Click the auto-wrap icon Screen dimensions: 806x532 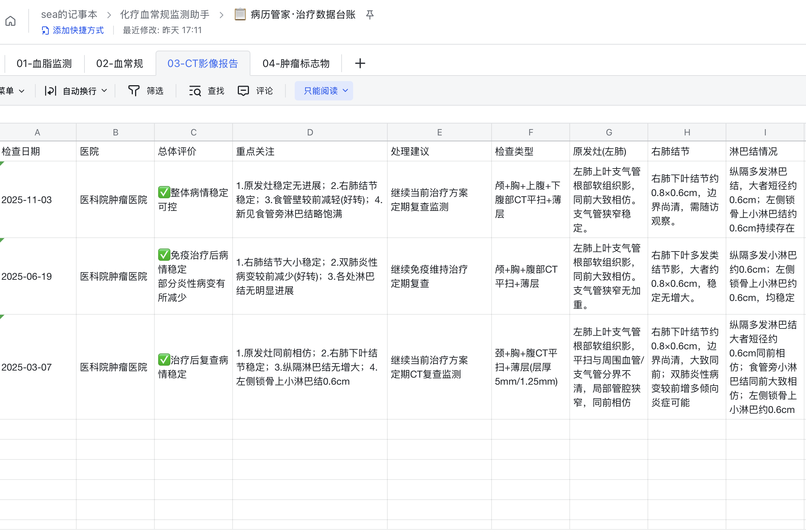pos(50,91)
